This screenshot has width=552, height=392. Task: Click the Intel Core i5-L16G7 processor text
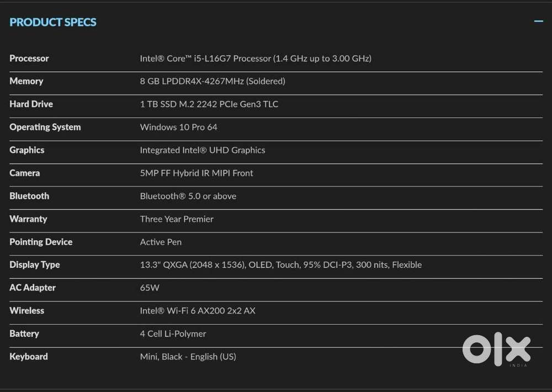tap(256, 59)
